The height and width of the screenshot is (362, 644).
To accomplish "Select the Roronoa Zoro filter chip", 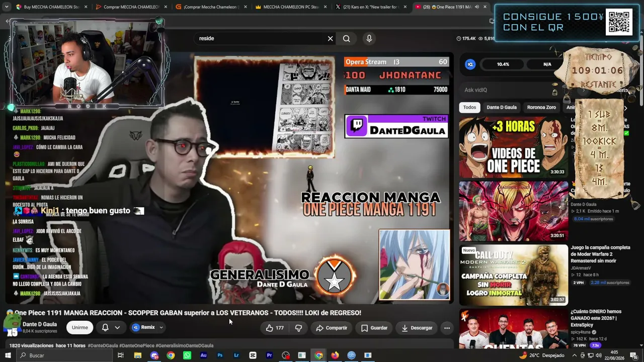I will [x=541, y=108].
